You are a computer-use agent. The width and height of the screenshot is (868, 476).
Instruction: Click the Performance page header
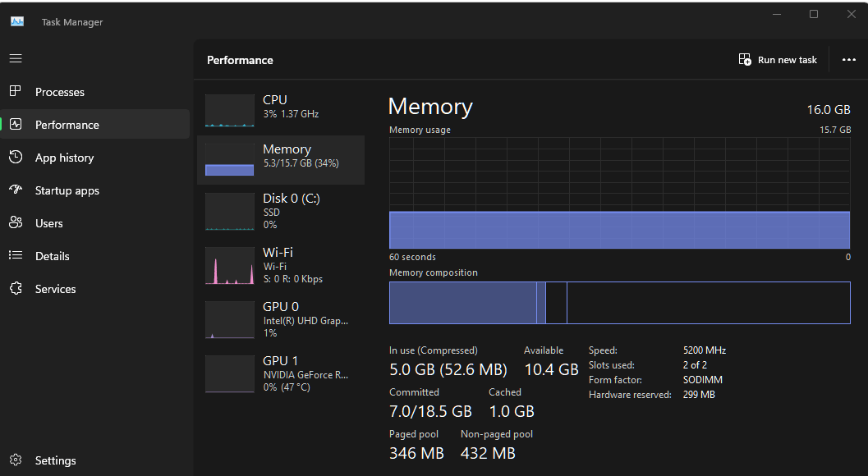pos(240,60)
